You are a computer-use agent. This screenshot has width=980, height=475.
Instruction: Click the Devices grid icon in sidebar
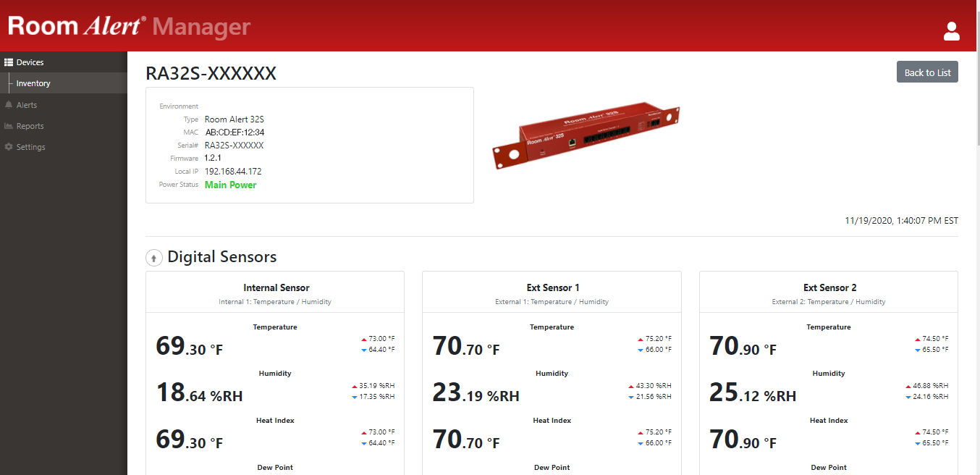pyautogui.click(x=9, y=62)
